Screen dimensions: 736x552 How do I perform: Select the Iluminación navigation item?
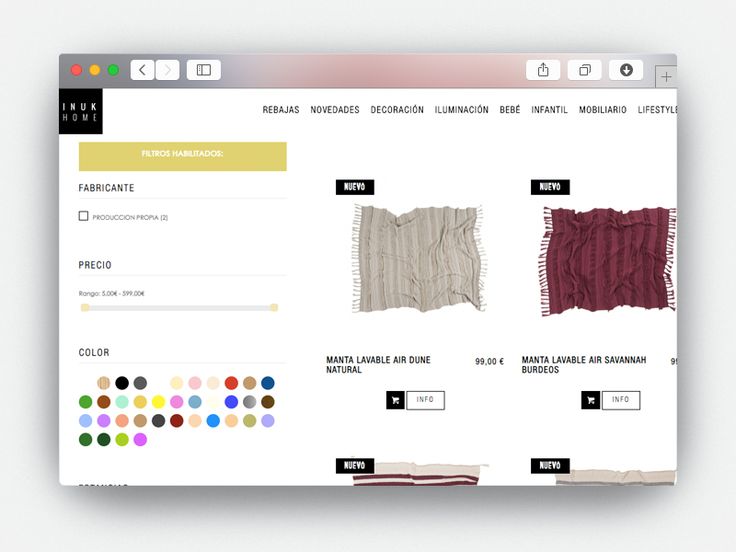(461, 110)
